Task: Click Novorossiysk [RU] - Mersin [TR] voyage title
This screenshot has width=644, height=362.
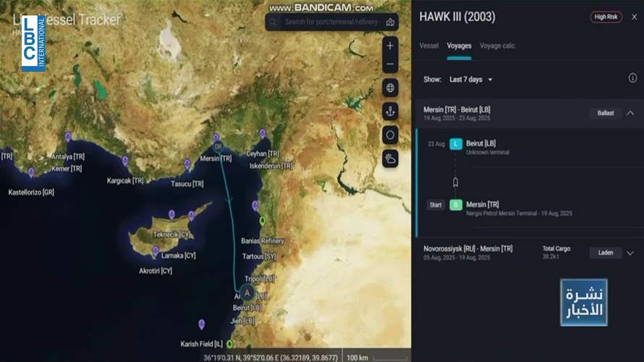Action: point(467,248)
